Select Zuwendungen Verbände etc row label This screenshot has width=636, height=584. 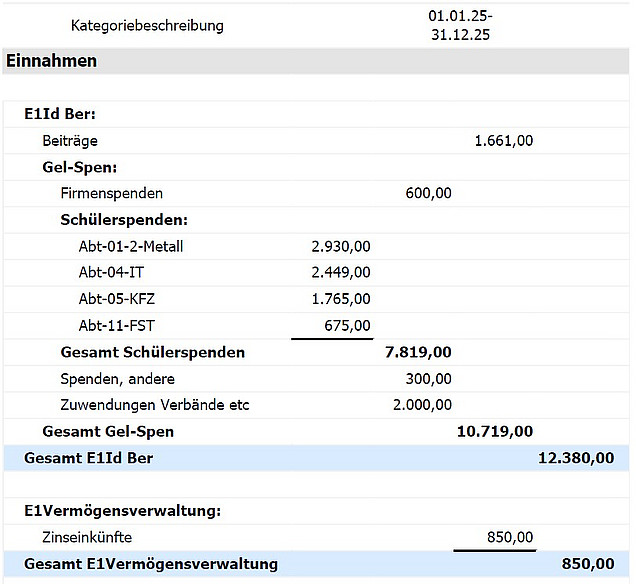[155, 405]
